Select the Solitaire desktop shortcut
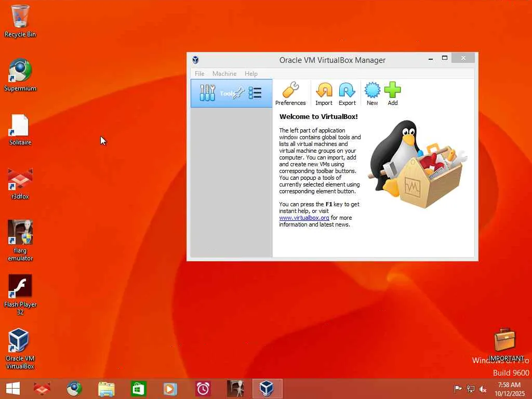The width and height of the screenshot is (532, 399). click(20, 129)
